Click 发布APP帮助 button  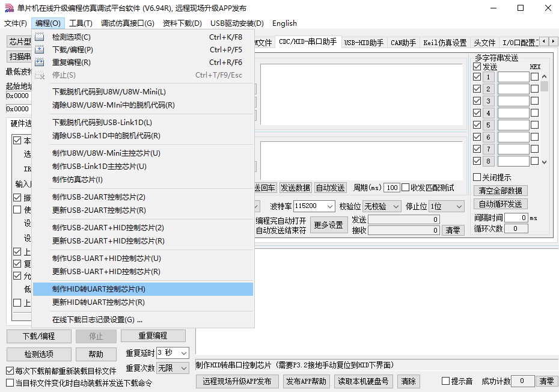306,381
